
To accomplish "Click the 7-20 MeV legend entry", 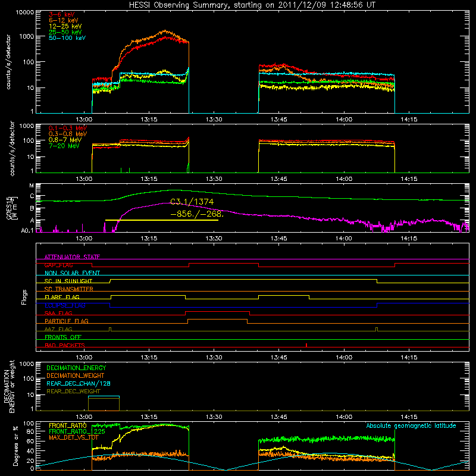I will coord(64,146).
